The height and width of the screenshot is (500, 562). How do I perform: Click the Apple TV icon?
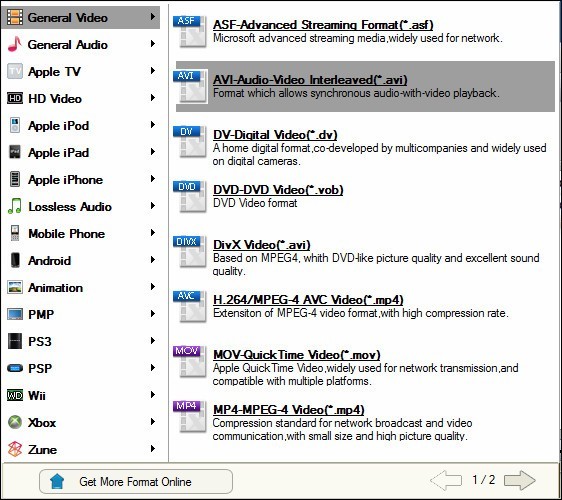(x=15, y=71)
